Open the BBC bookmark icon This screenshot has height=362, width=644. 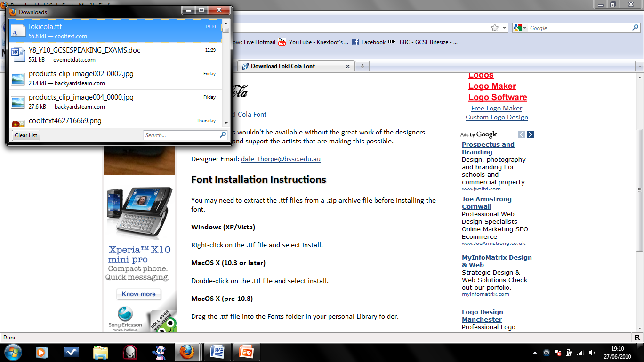(392, 42)
